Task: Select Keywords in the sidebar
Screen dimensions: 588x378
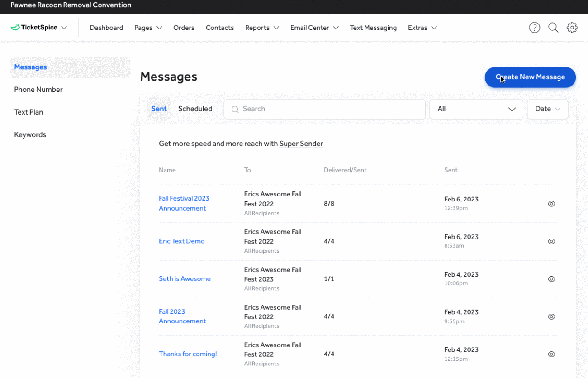Action: click(30, 134)
